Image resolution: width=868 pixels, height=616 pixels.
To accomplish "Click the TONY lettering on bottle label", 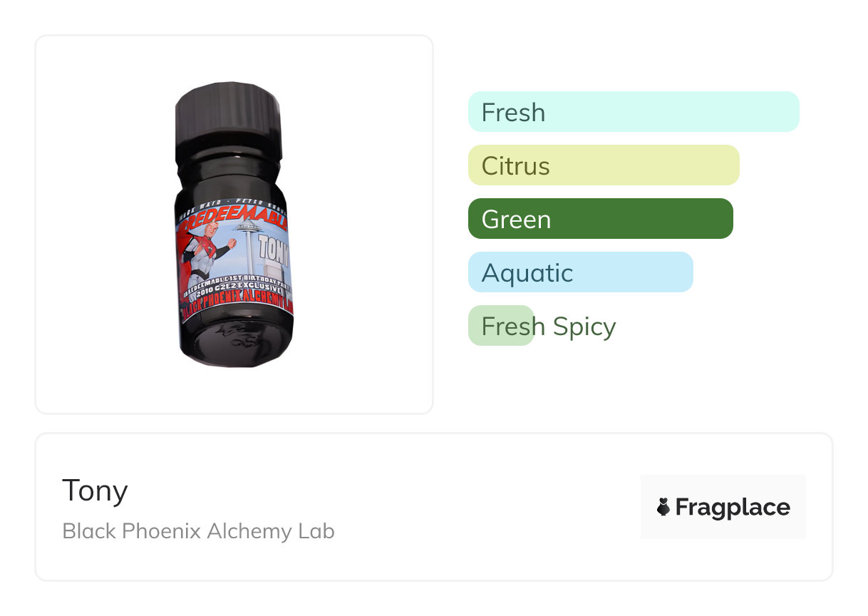I will click(274, 249).
